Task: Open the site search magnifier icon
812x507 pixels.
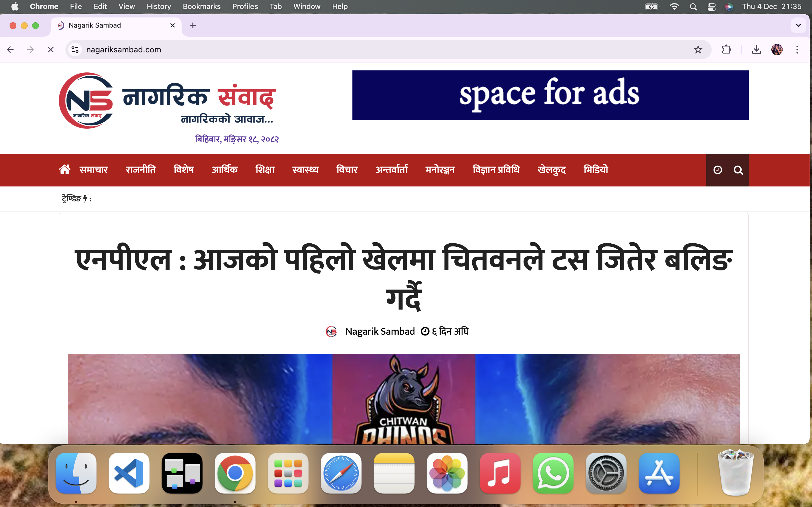Action: click(x=738, y=170)
